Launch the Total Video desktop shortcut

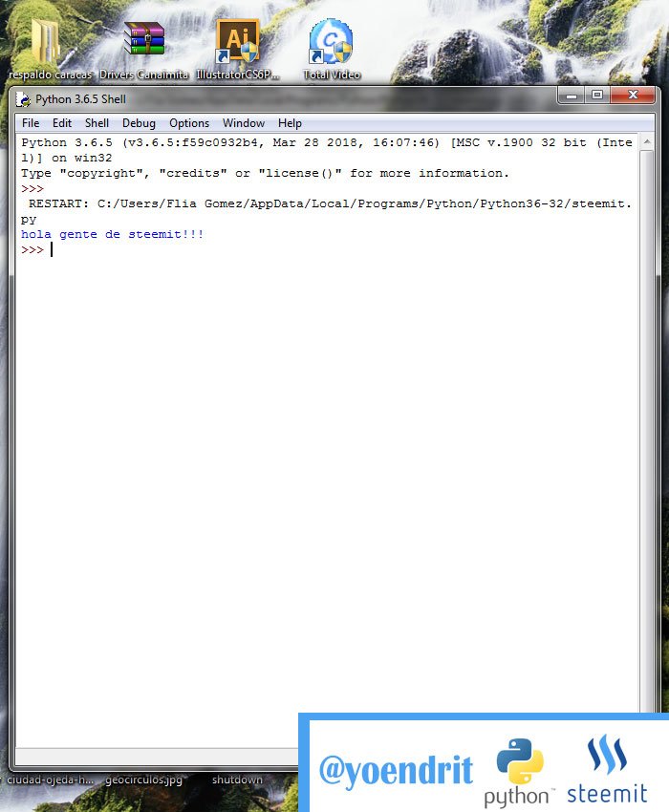coord(331,41)
